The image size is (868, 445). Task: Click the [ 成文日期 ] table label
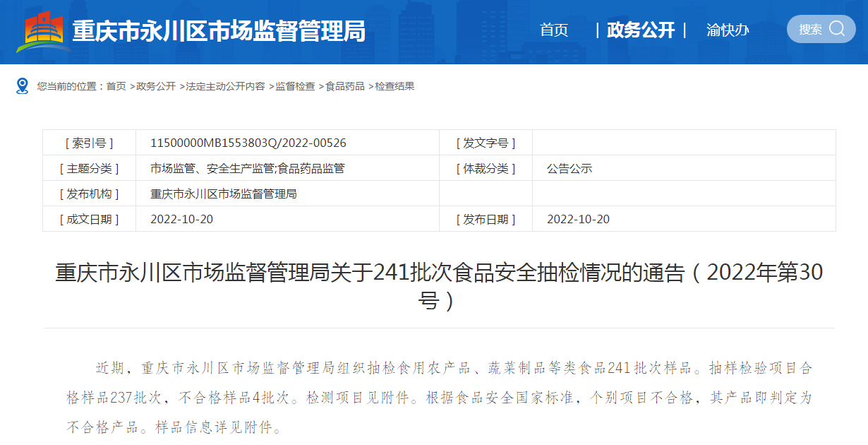[89, 219]
